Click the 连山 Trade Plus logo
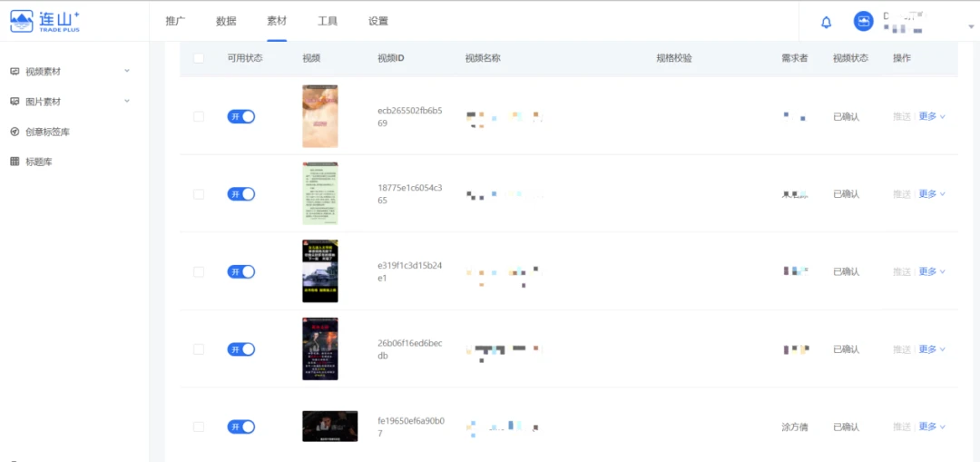 click(45, 21)
